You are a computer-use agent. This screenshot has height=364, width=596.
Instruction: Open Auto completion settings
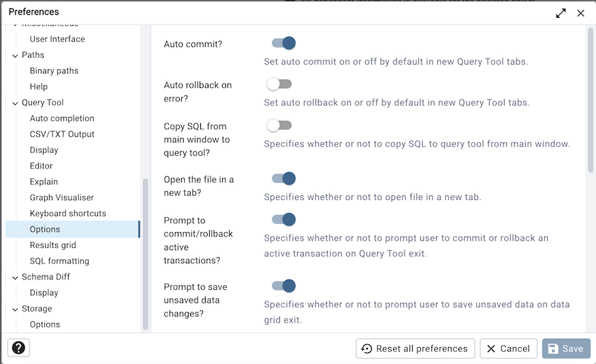62,118
